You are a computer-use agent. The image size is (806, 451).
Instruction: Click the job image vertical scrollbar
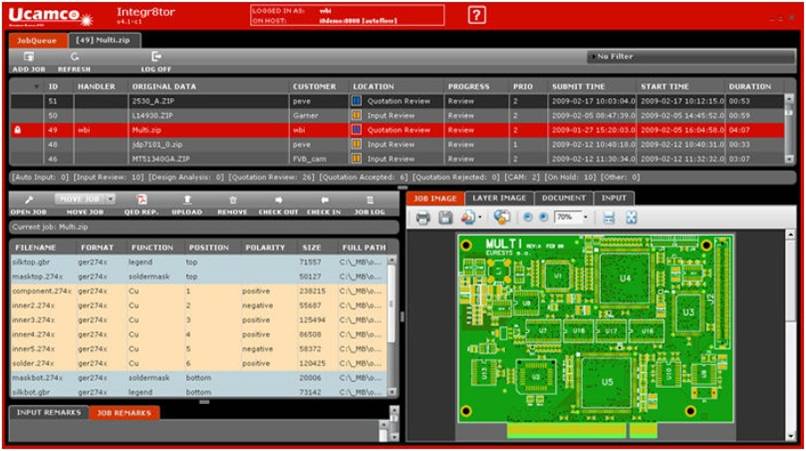(x=791, y=334)
